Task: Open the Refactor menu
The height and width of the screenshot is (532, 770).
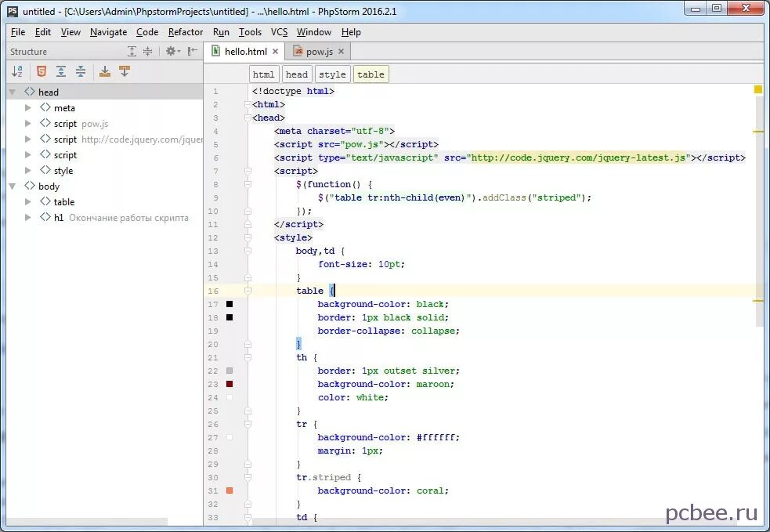Action: [x=185, y=32]
